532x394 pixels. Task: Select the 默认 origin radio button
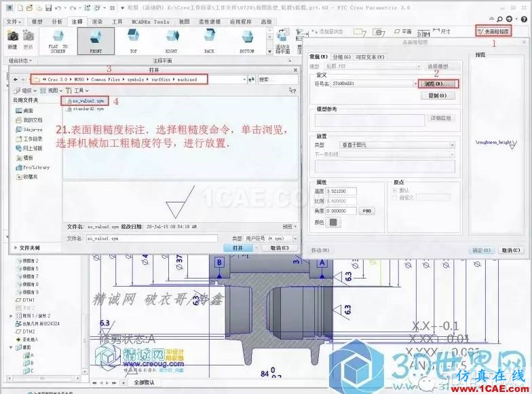(395, 190)
